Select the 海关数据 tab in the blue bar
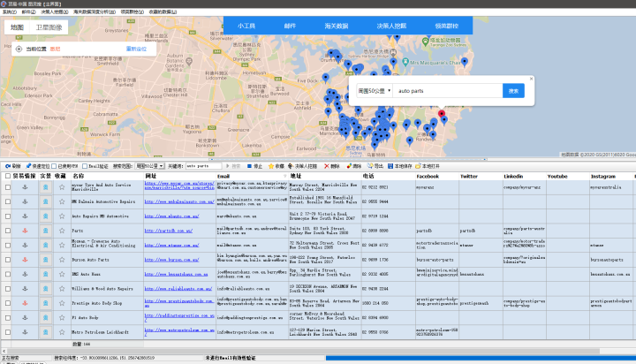 pyautogui.click(x=337, y=26)
